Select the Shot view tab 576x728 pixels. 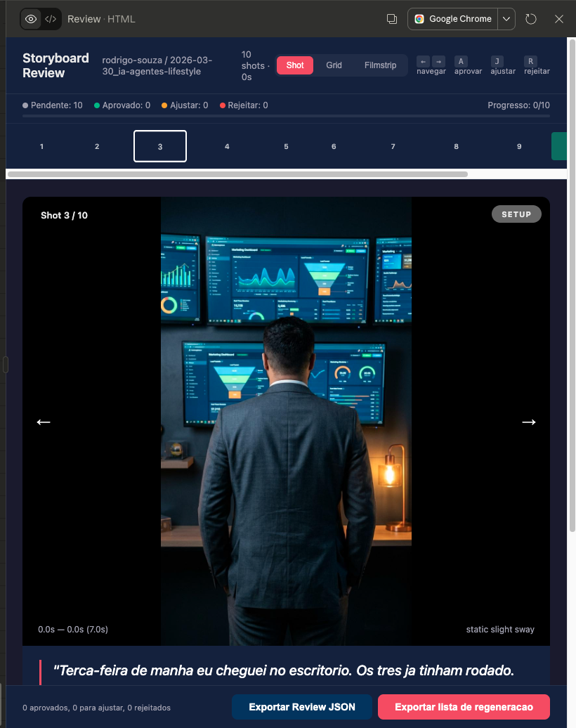[x=295, y=65]
